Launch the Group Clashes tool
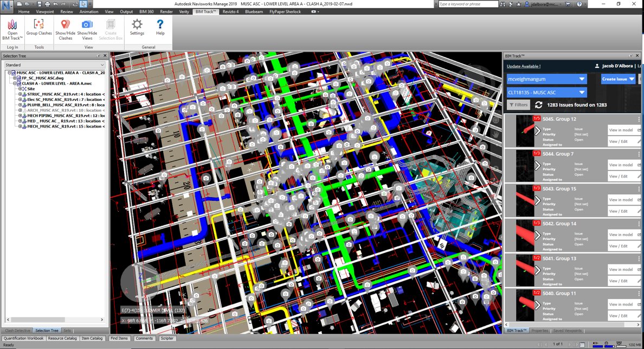 click(39, 28)
